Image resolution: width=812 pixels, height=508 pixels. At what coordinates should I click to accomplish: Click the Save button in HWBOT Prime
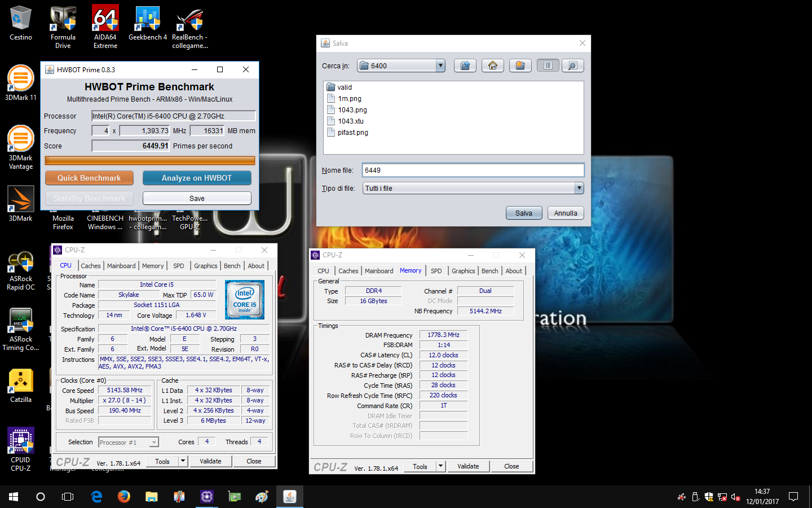click(x=197, y=198)
